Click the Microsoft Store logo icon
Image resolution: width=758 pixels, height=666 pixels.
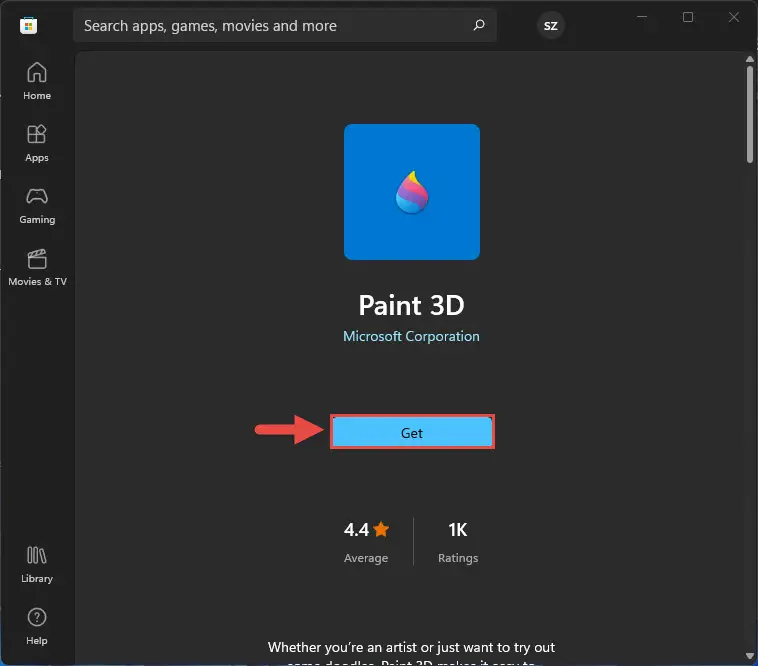point(29,26)
